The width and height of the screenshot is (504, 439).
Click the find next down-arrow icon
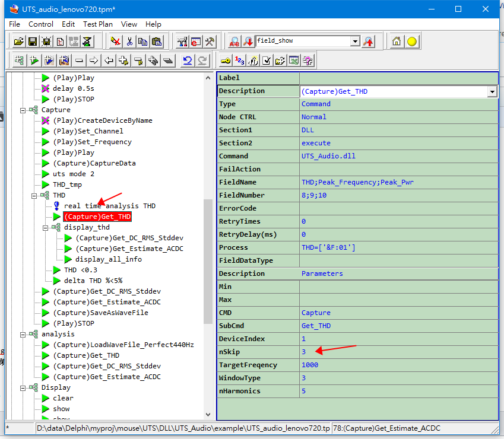tap(248, 42)
